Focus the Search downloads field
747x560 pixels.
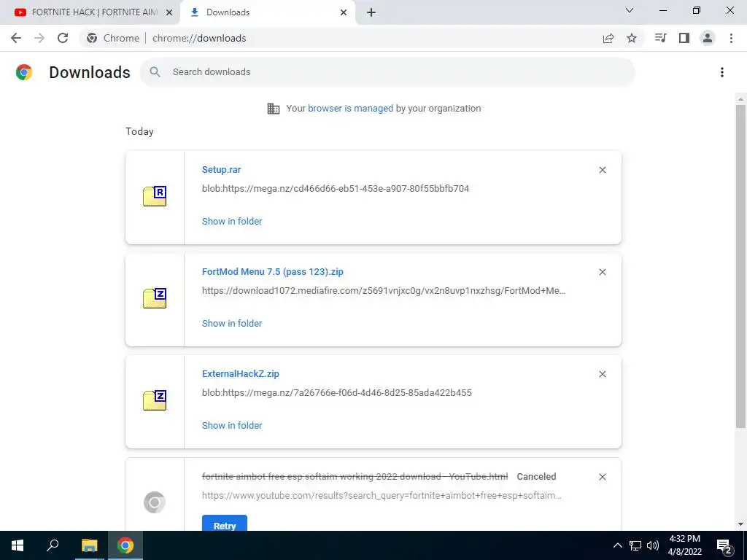(x=387, y=72)
